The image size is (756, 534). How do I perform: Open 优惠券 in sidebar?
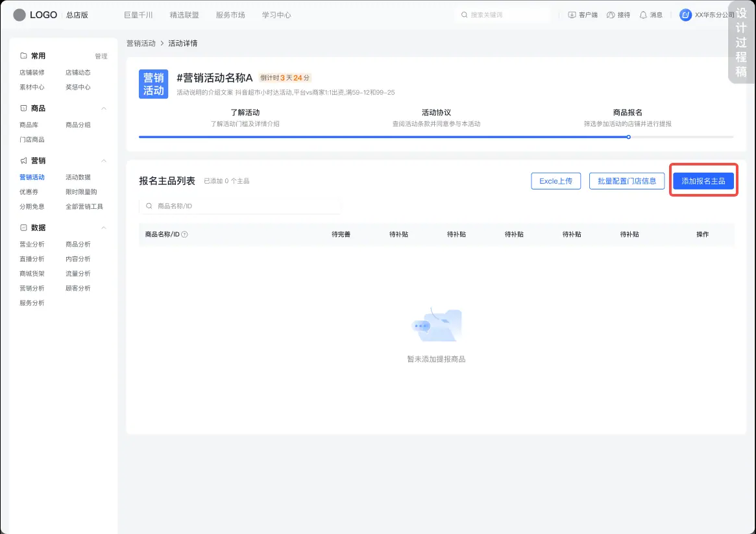pyautogui.click(x=29, y=192)
